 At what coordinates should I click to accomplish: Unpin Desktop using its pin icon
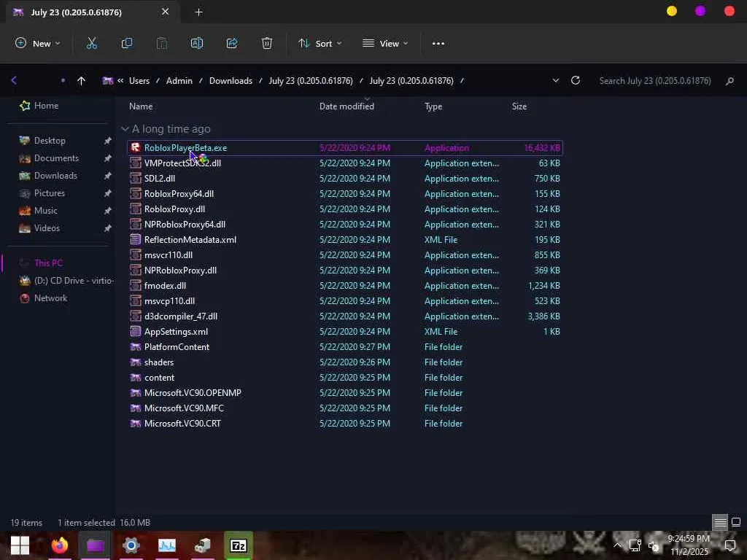point(108,141)
